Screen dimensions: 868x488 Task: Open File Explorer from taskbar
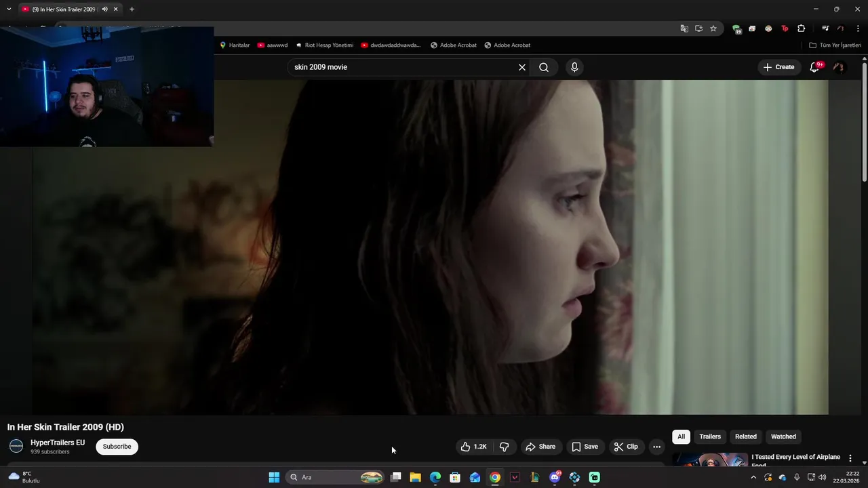click(x=416, y=477)
